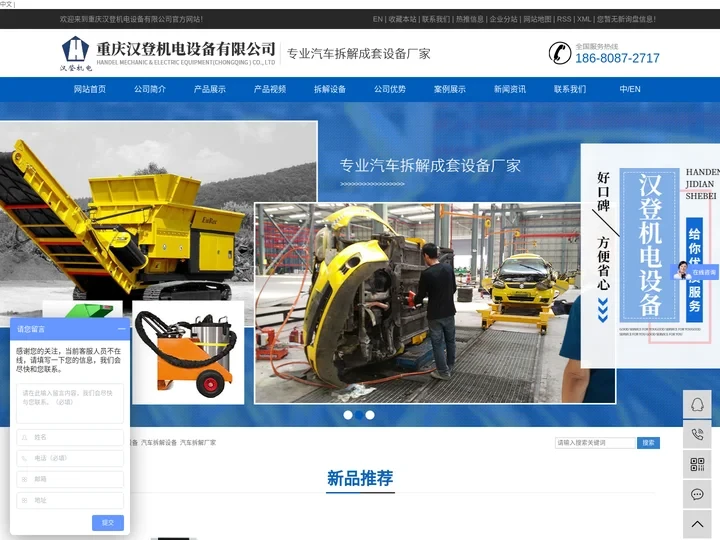The height and width of the screenshot is (540, 720).
Task: Open 产品视频 menu item
Action: [x=270, y=89]
